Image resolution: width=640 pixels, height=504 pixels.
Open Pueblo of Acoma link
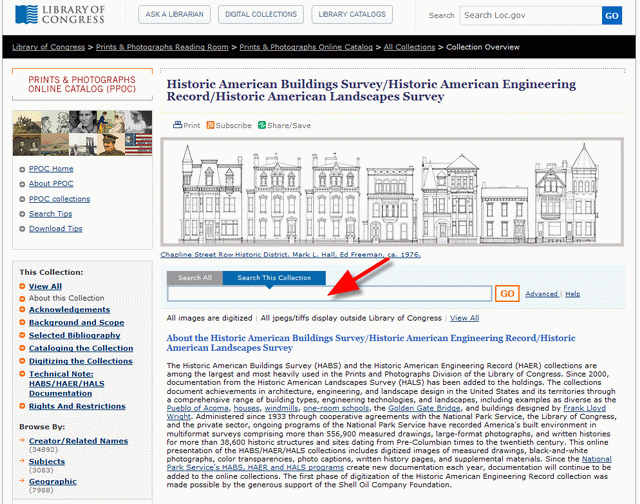coord(197,408)
